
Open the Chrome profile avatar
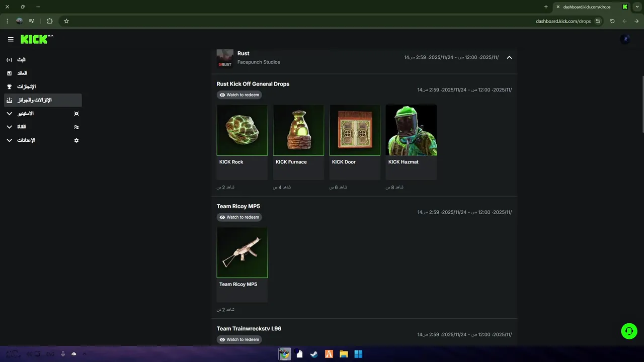pyautogui.click(x=20, y=21)
